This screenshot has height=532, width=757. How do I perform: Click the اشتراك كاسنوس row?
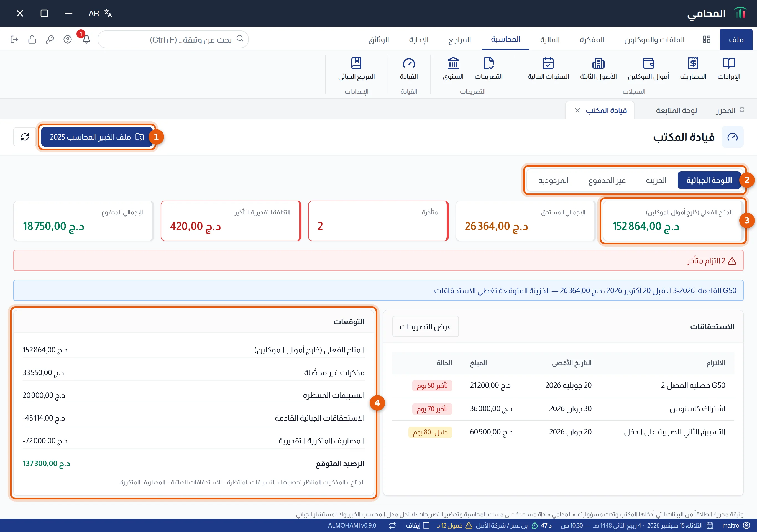click(x=563, y=409)
